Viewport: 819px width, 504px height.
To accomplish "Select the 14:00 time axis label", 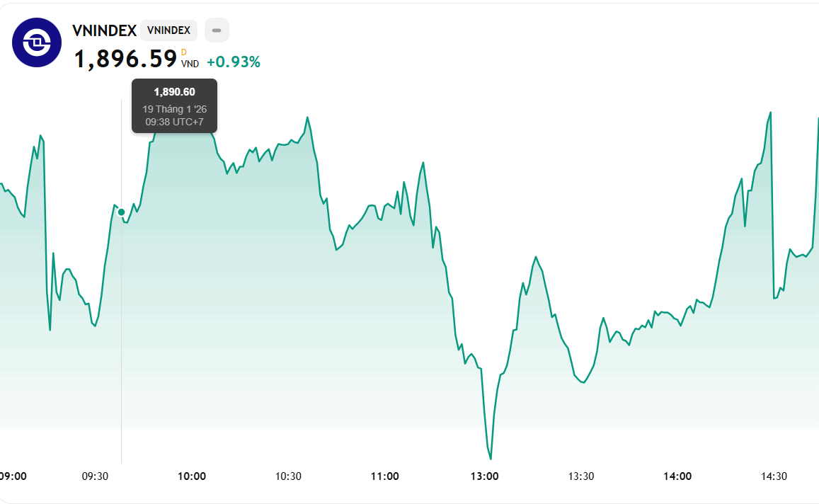I will click(677, 476).
